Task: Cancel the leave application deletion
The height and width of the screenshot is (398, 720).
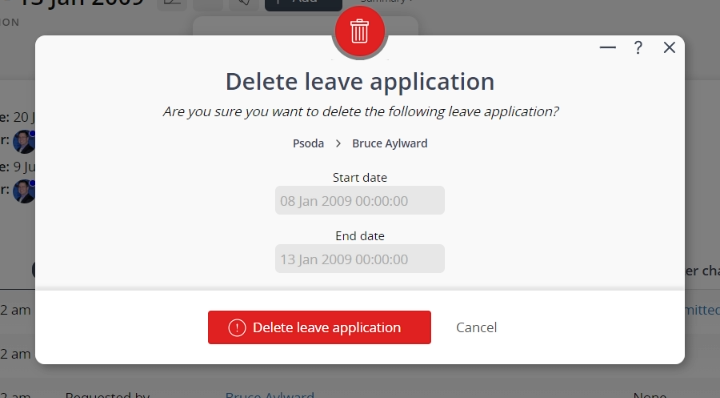Action: (476, 327)
